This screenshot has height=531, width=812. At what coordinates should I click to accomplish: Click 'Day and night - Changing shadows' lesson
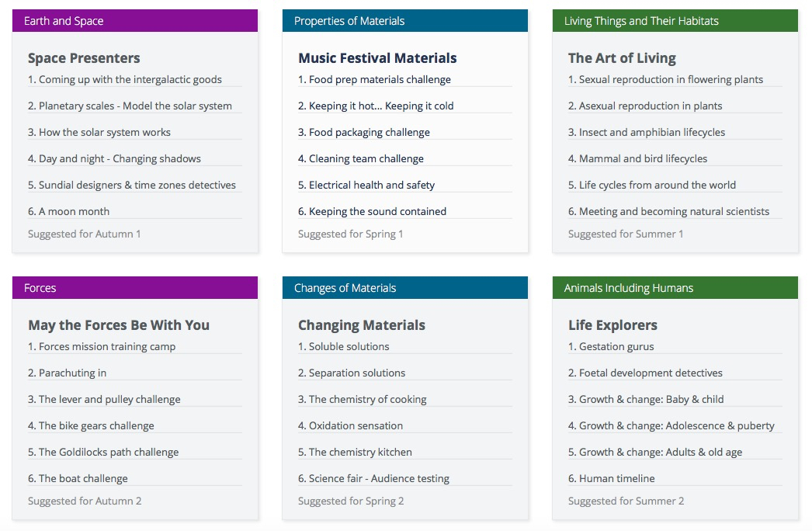tap(120, 159)
